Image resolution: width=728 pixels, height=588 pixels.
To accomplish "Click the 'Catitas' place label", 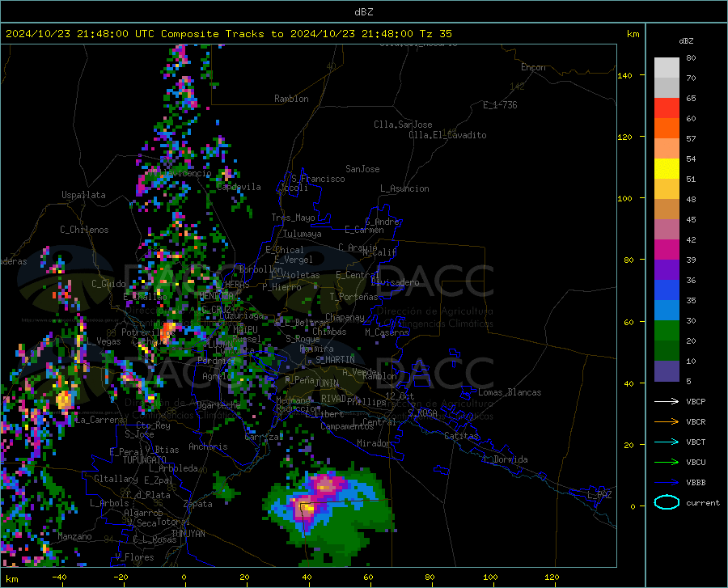I will pyautogui.click(x=462, y=436).
